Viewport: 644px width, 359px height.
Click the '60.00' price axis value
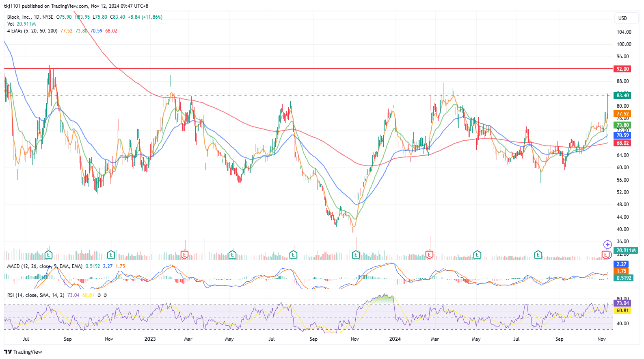pyautogui.click(x=622, y=168)
